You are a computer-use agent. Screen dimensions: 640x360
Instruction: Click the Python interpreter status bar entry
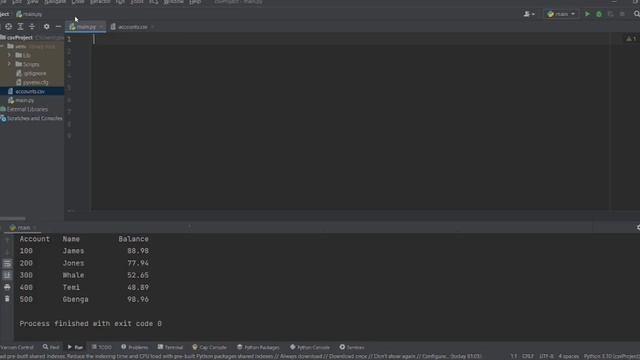[x=611, y=356]
